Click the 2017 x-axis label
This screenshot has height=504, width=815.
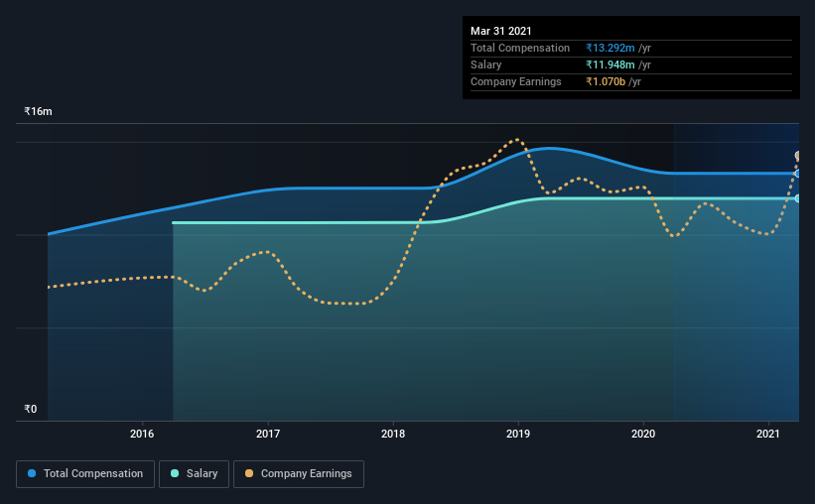[x=268, y=434]
